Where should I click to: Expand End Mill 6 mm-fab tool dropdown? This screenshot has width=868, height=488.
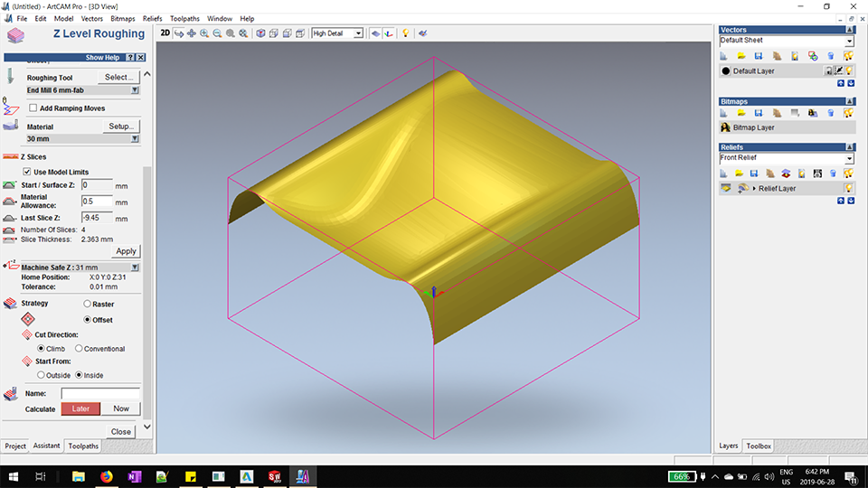[135, 90]
